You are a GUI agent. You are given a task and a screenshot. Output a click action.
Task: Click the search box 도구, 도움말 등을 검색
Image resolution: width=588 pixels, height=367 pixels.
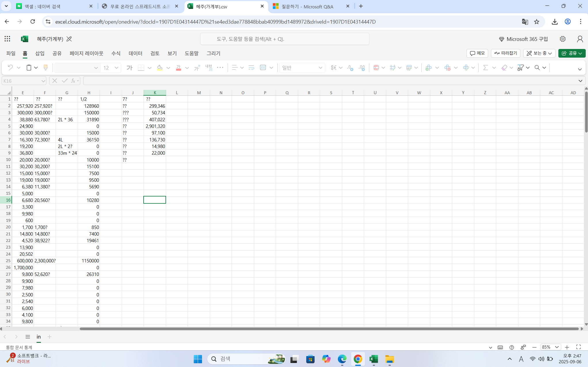(285, 39)
